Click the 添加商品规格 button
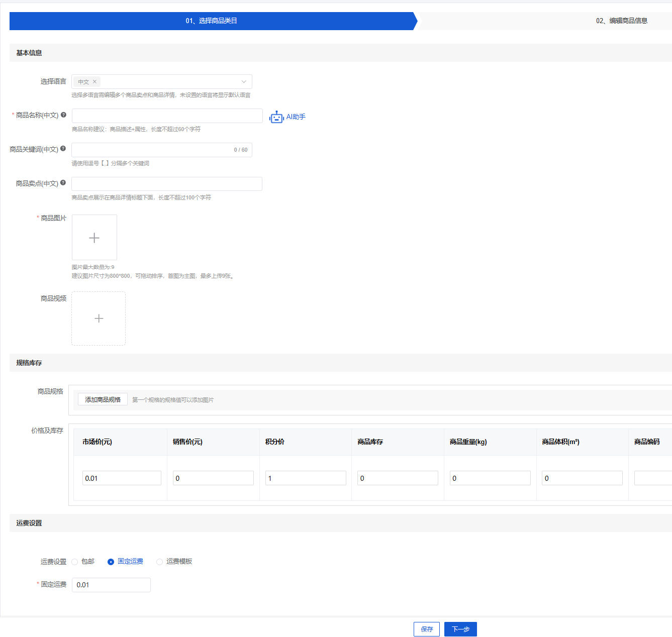Screen dimensions: 672x637 tap(103, 399)
